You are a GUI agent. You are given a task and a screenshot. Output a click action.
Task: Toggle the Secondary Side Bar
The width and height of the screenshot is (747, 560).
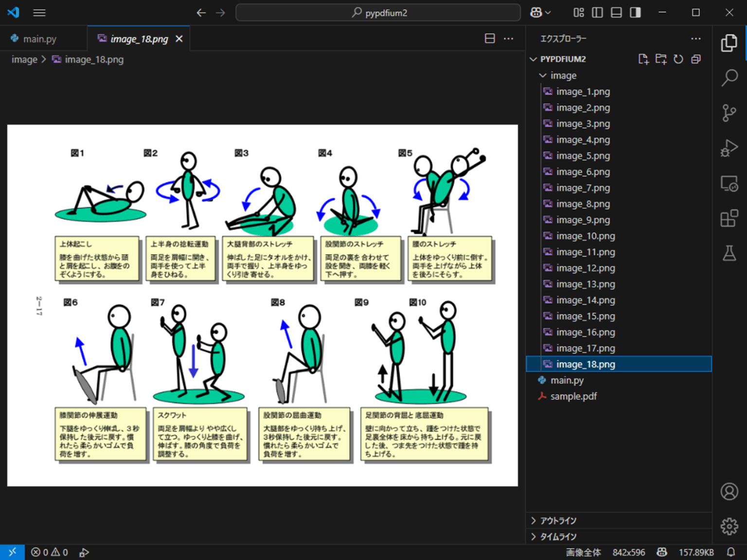click(635, 13)
